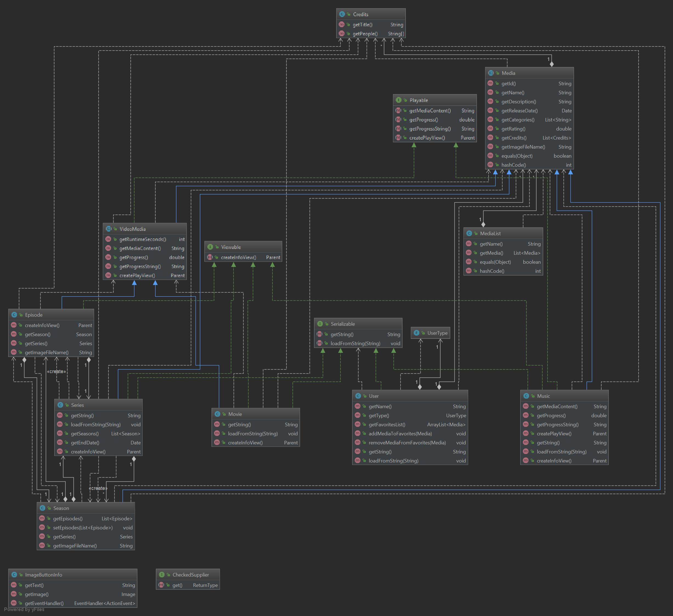Select the Series class title
673x616 pixels.
click(x=77, y=405)
